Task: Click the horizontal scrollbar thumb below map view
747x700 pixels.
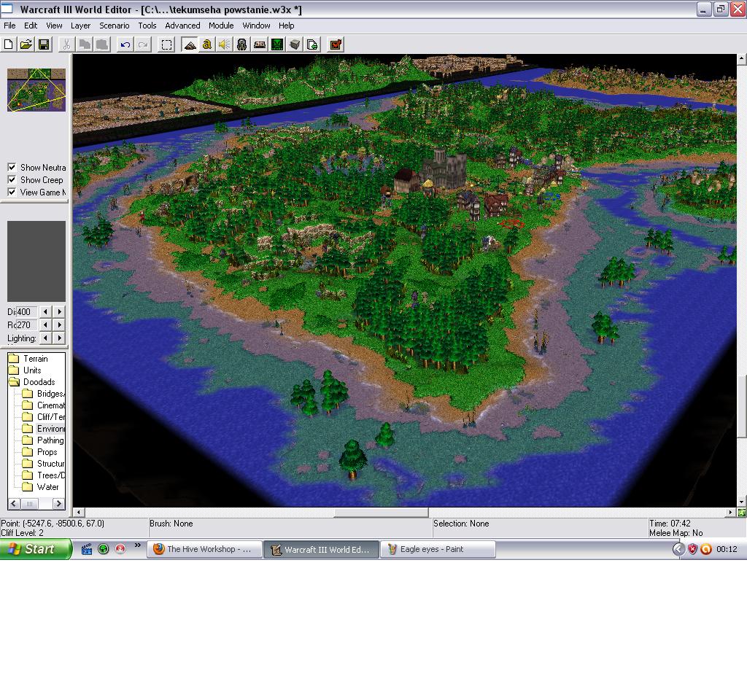Action: (x=381, y=513)
